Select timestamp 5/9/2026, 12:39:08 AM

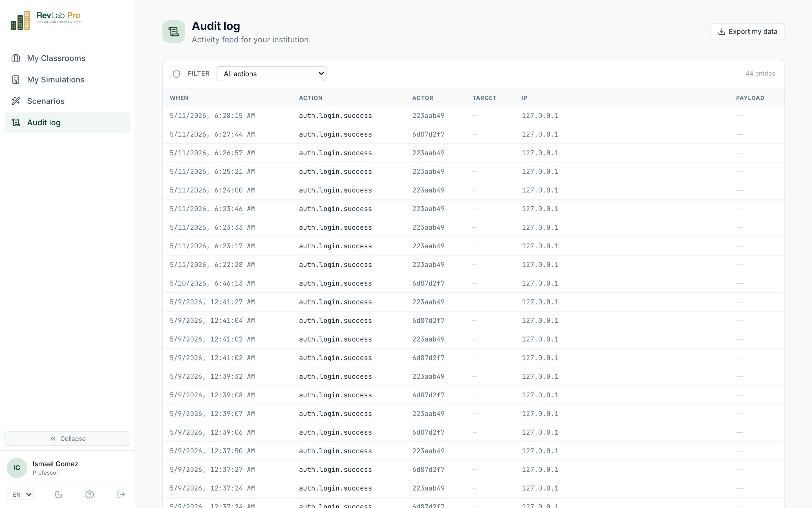tap(212, 395)
